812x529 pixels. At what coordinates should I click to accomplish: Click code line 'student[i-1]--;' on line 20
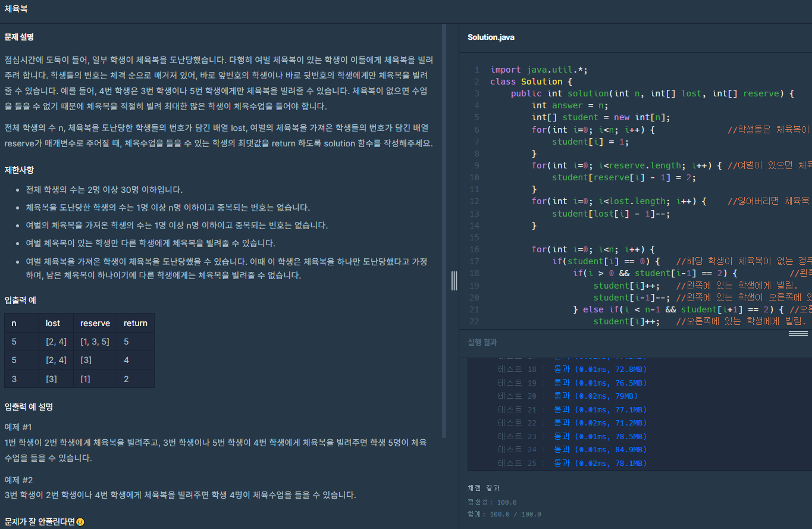(x=632, y=298)
